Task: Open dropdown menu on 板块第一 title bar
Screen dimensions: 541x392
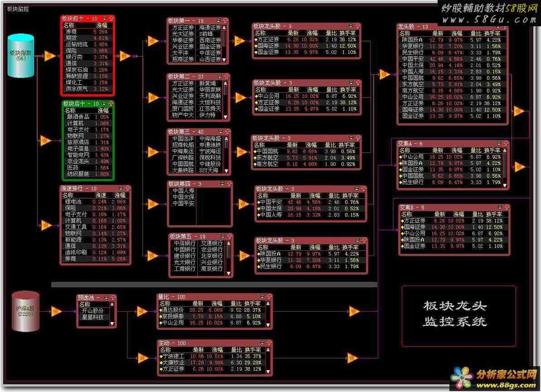Action: click(x=218, y=21)
